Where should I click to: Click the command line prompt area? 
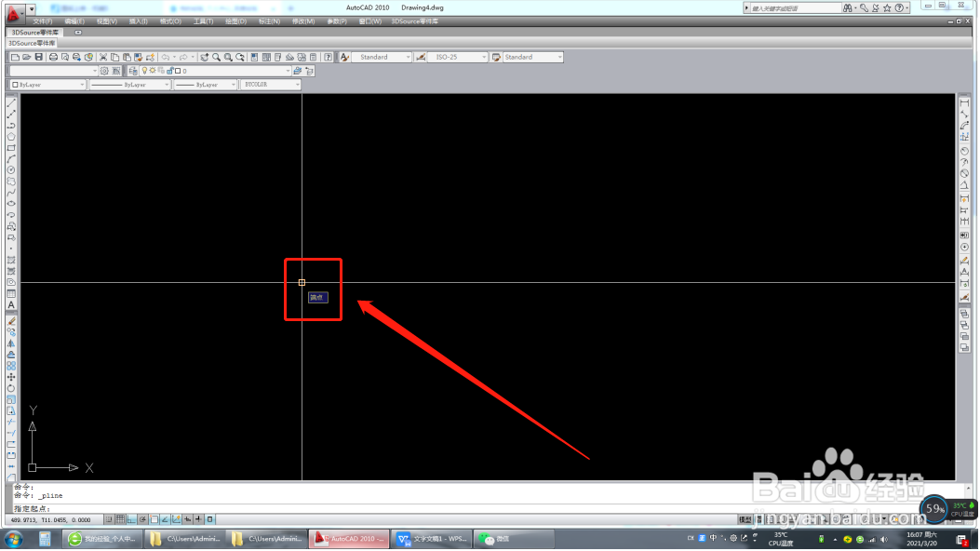point(488,508)
